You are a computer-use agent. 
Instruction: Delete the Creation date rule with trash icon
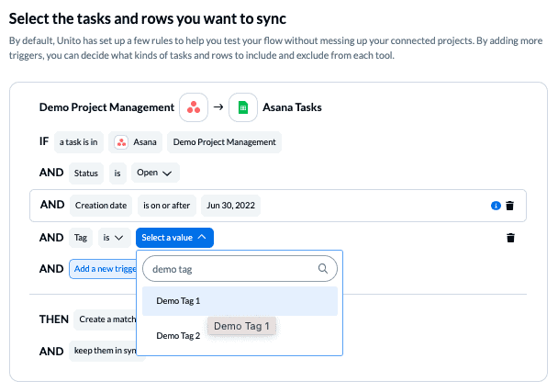510,206
